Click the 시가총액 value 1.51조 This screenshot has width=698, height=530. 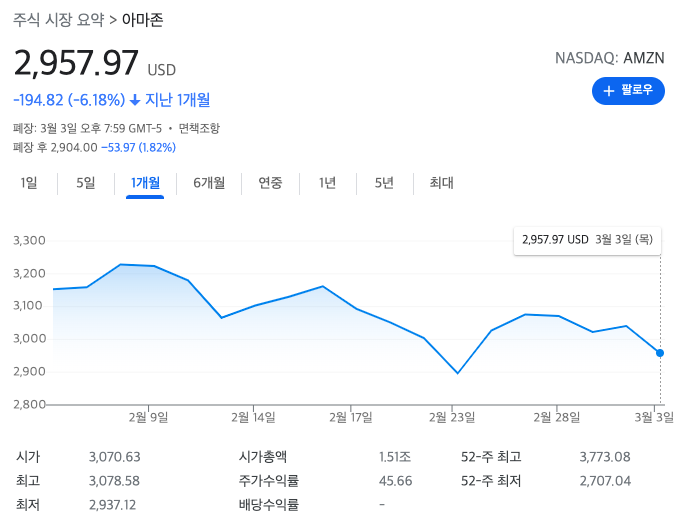[x=395, y=457]
